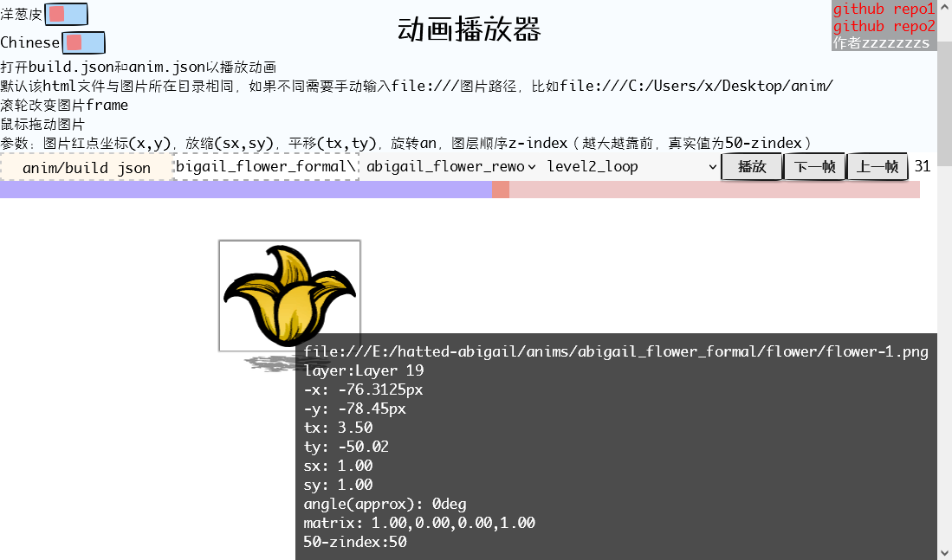Click the flower-1.png file path in info panel
The image size is (952, 560).
615,352
